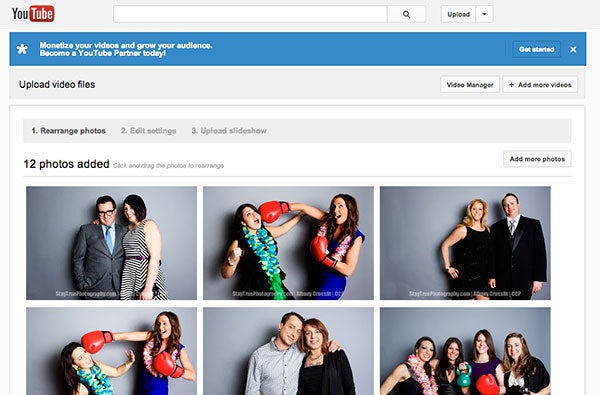Dismiss the monetize banner with X
The image size is (600, 395).
[x=573, y=49]
